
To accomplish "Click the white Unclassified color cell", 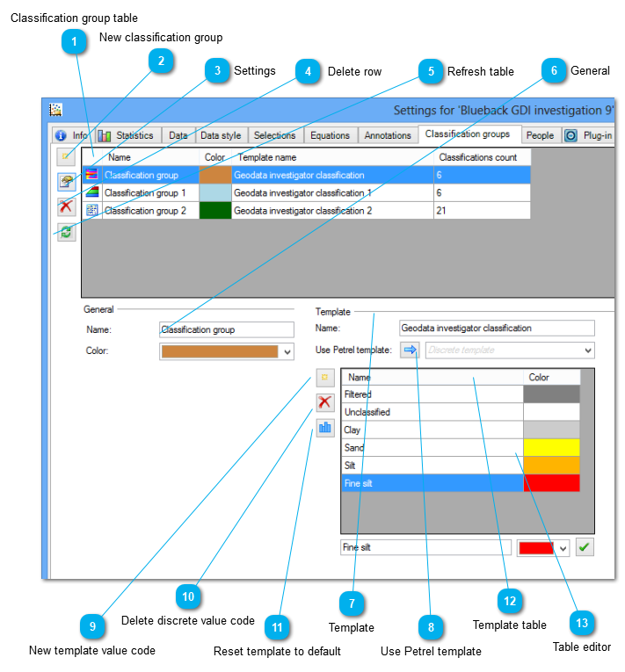I will (551, 412).
